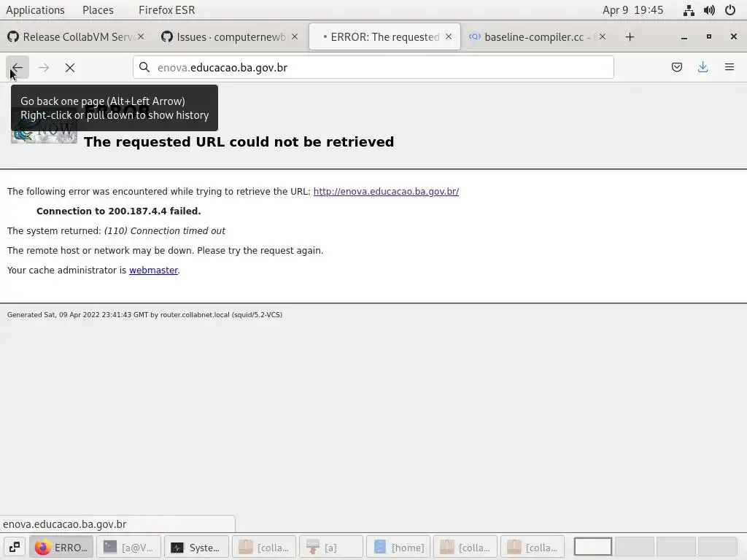Open the Places menu

[98, 10]
